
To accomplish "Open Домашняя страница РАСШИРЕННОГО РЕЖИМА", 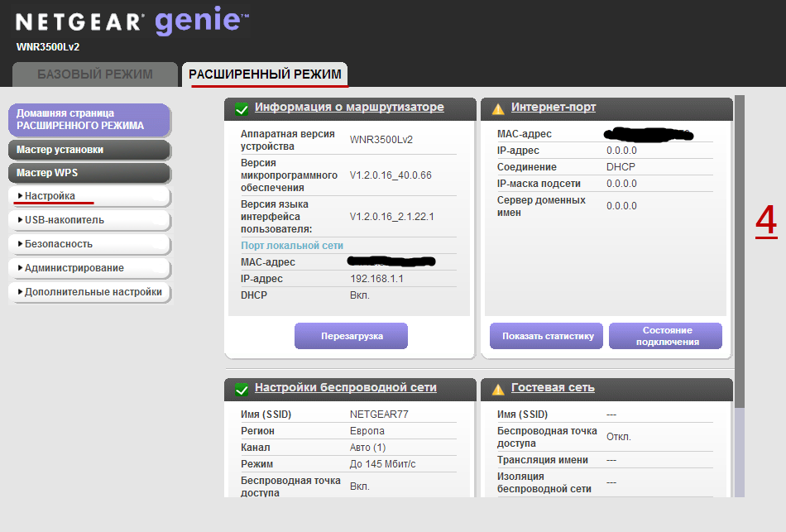I will pyautogui.click(x=89, y=120).
